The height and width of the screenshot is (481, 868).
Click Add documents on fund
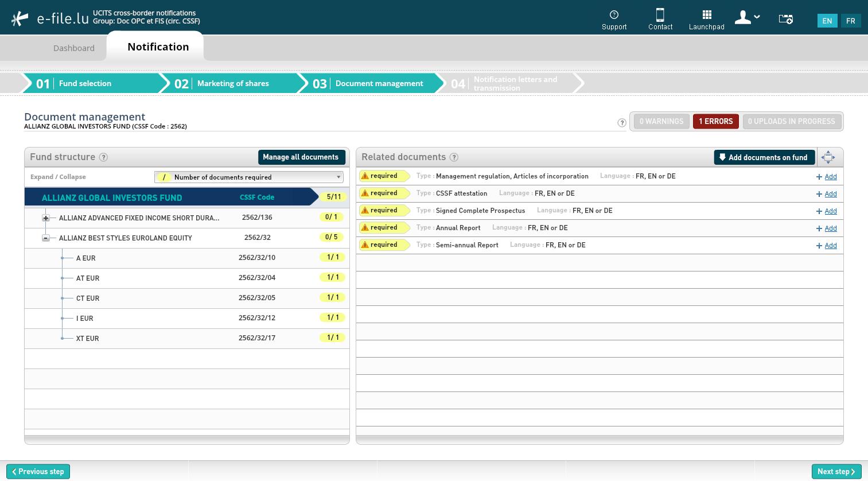764,157
